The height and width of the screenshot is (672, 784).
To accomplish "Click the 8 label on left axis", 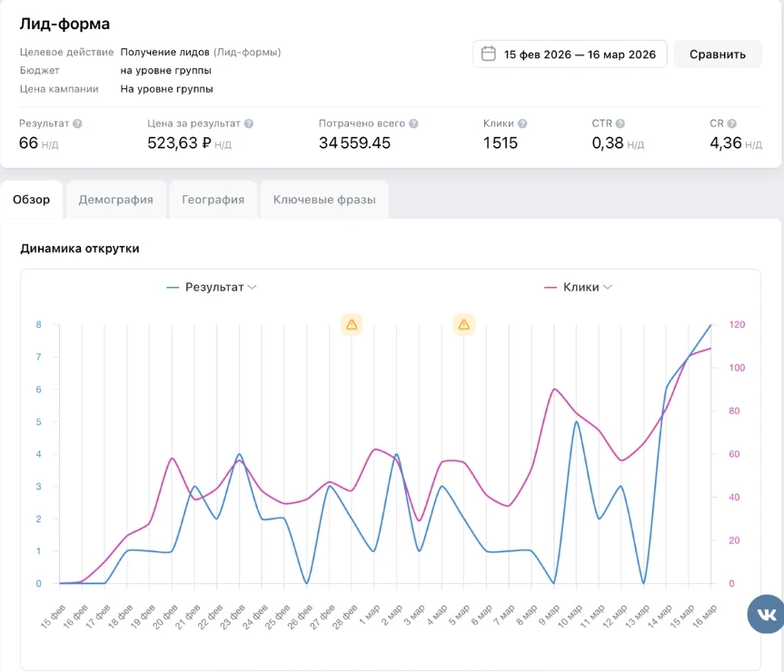I will click(x=38, y=325).
